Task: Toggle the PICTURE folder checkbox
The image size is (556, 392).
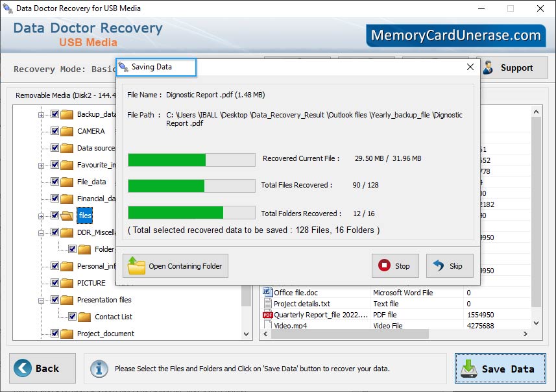Action: (x=54, y=283)
